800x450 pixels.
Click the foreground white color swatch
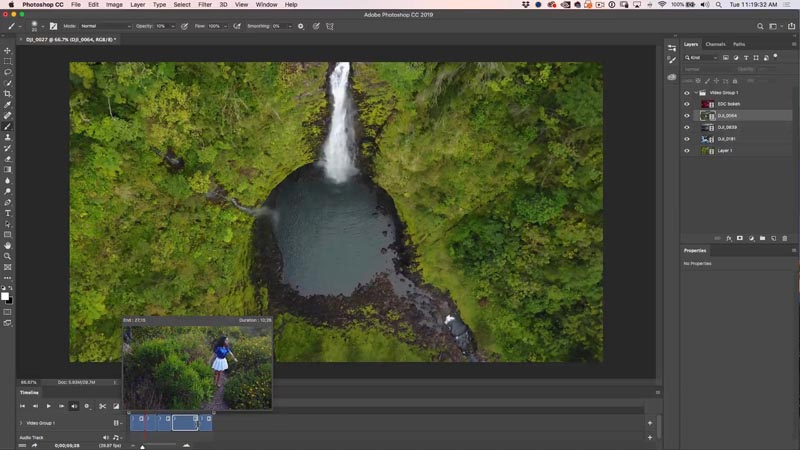pyautogui.click(x=5, y=296)
